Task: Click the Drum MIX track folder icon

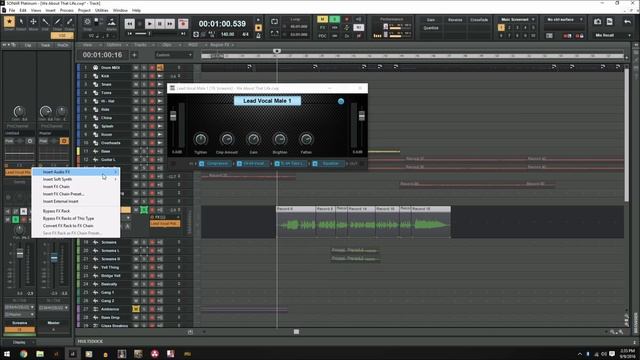Action: (x=95, y=68)
